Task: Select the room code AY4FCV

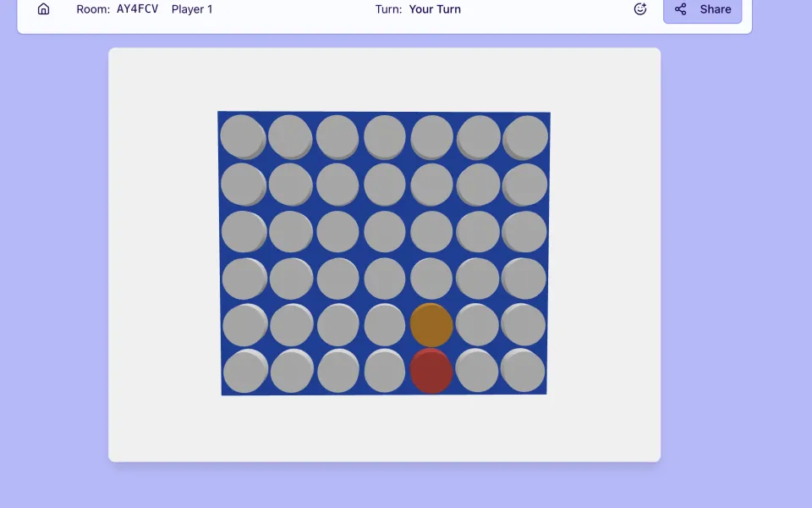Action: (x=137, y=9)
